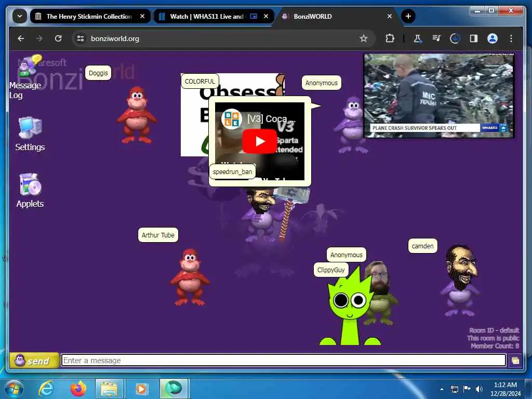Open Action Center flag tray icon

(x=467, y=389)
